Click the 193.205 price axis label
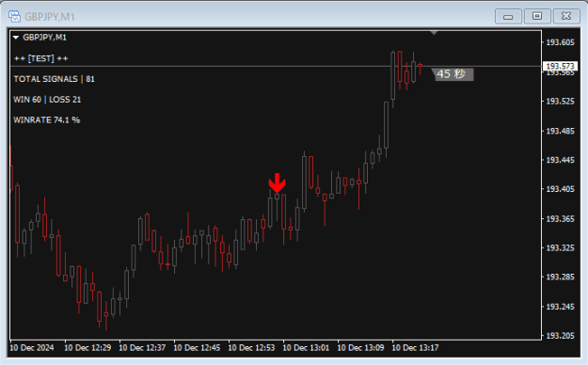The height and width of the screenshot is (365, 588). click(560, 336)
